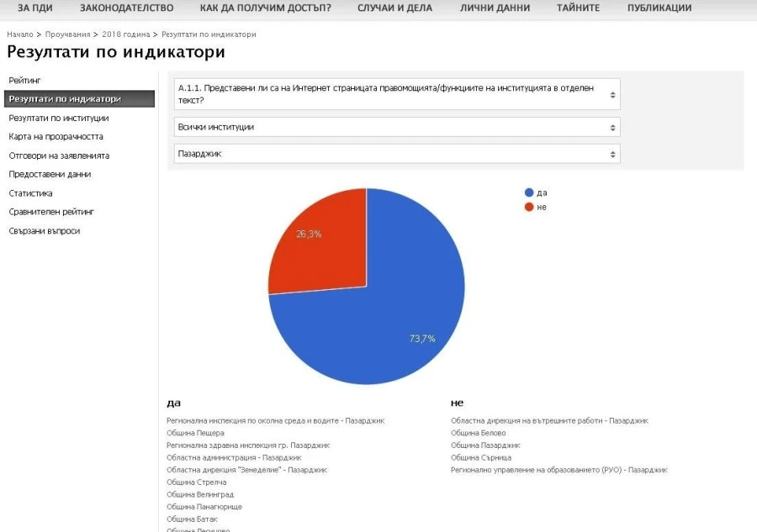Open the Всички институции dropdown
Screen dimensions: 757x532
[397, 128]
